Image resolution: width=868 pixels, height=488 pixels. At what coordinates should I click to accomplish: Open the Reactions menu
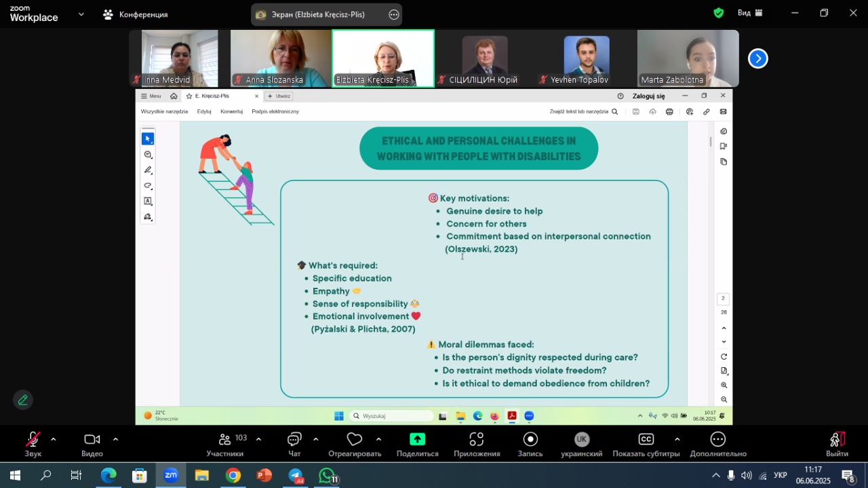(355, 444)
